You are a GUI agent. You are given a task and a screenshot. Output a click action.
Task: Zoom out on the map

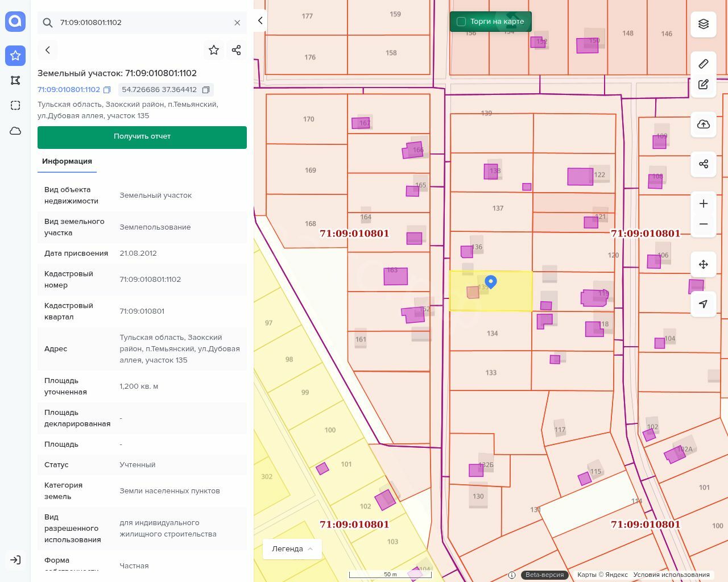coord(704,224)
